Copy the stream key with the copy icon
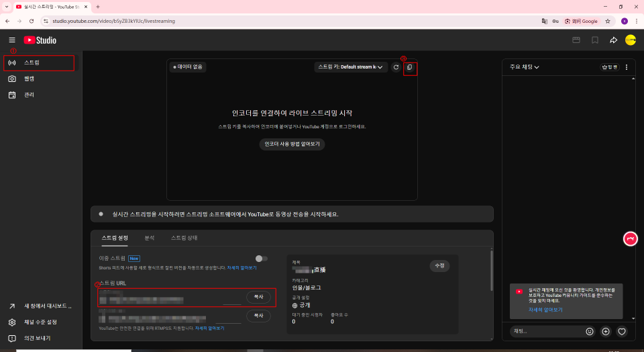This screenshot has height=352, width=644. [410, 67]
